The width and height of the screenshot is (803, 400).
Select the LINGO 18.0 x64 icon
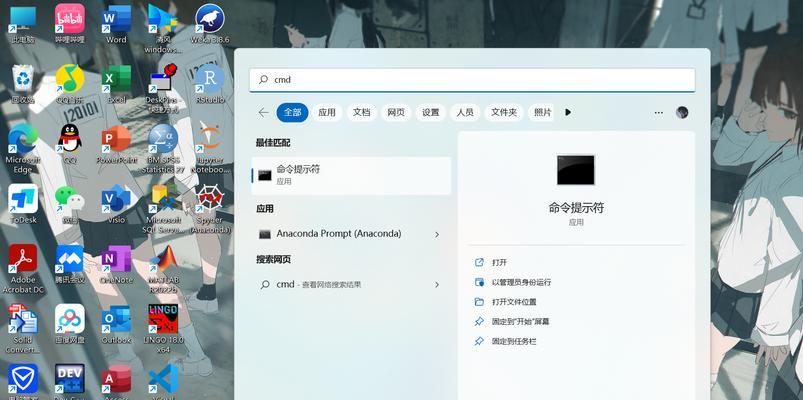pyautogui.click(x=163, y=329)
